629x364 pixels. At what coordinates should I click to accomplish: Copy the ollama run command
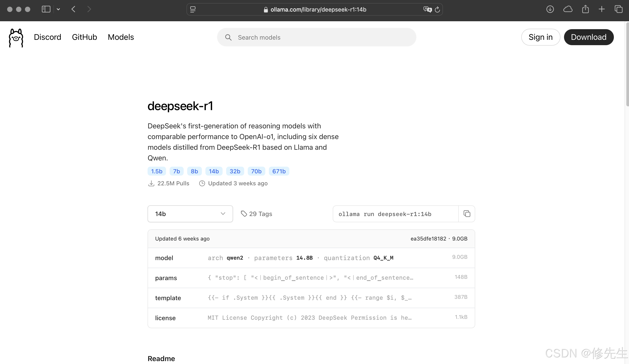[x=467, y=214]
